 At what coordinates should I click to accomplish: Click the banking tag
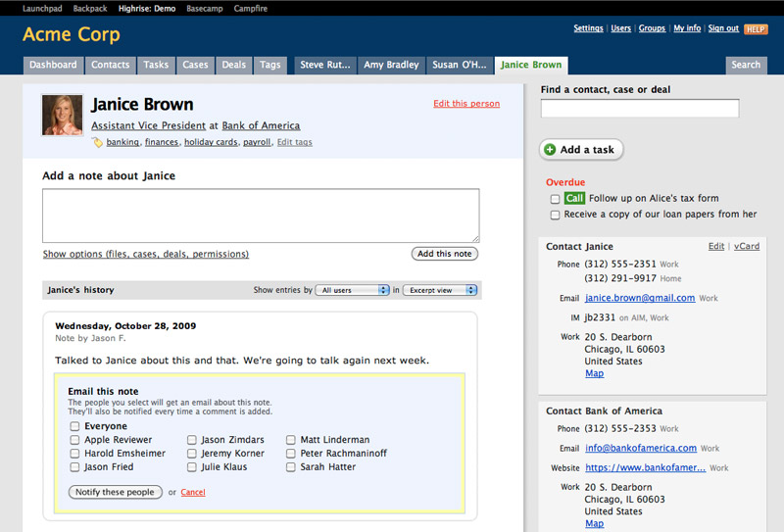[x=122, y=142]
